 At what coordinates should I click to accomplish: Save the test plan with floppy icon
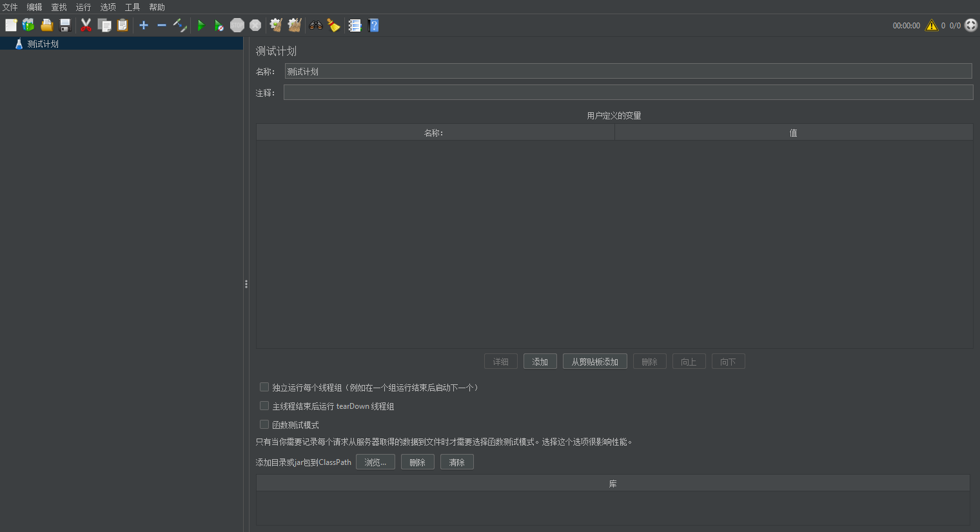point(65,25)
